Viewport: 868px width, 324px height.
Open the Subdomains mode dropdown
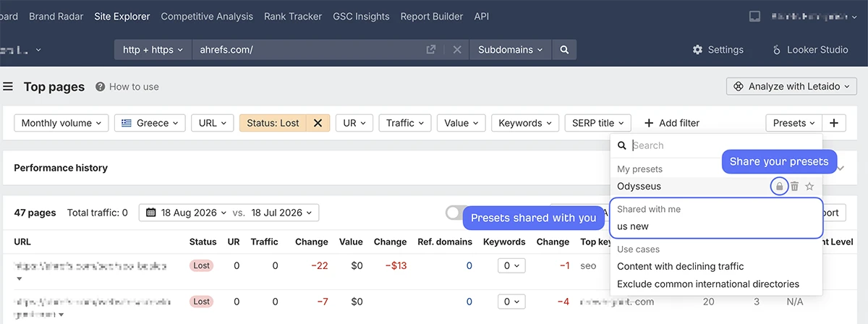tap(511, 50)
